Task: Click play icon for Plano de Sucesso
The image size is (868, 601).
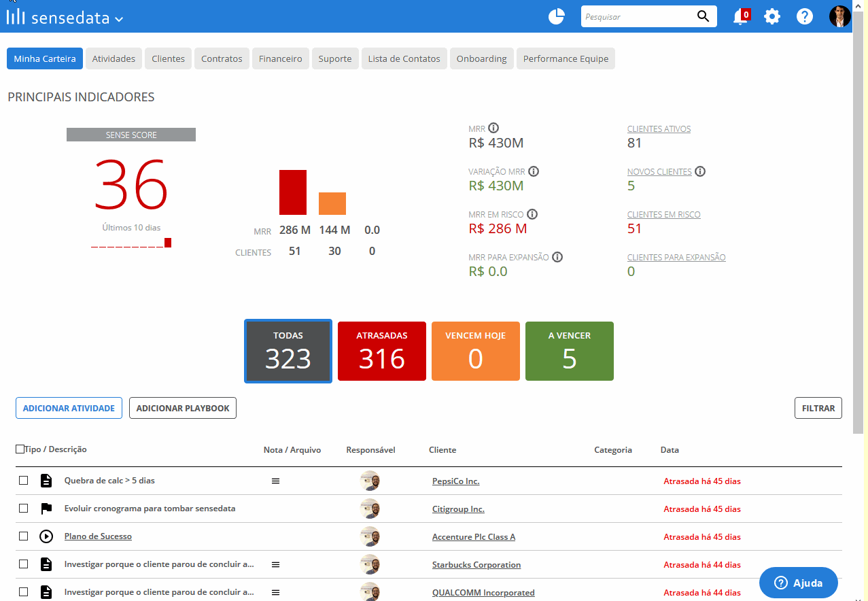Action: [46, 536]
